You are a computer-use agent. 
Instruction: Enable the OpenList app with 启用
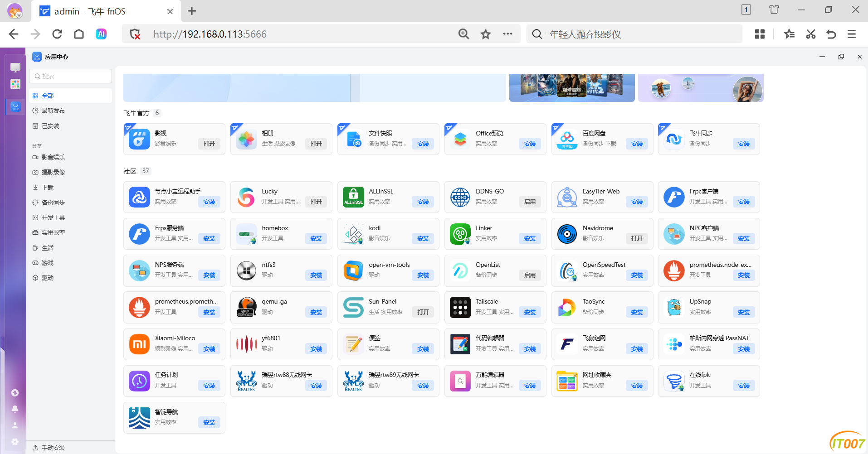click(x=530, y=275)
